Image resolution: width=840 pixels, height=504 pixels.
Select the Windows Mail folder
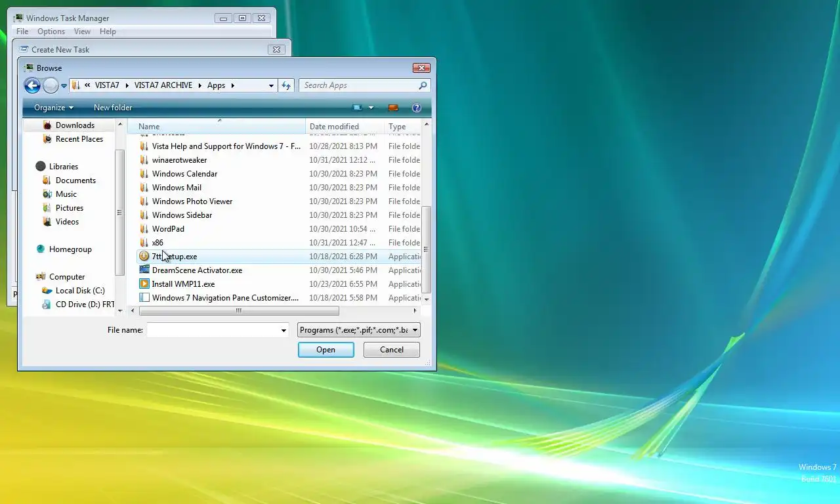pyautogui.click(x=177, y=188)
